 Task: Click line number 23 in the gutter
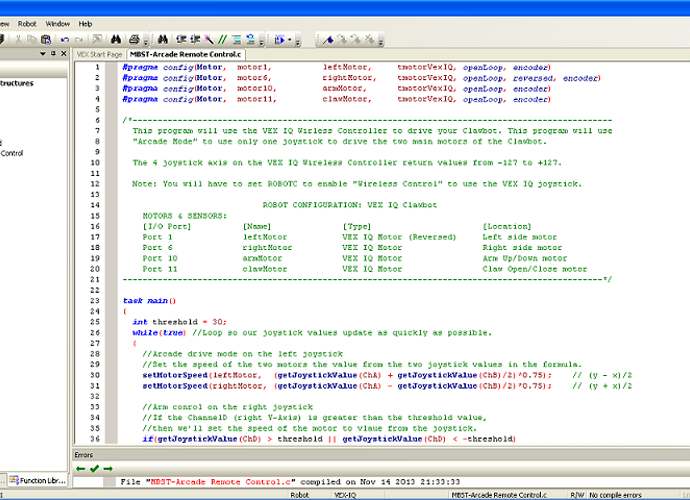(95, 301)
